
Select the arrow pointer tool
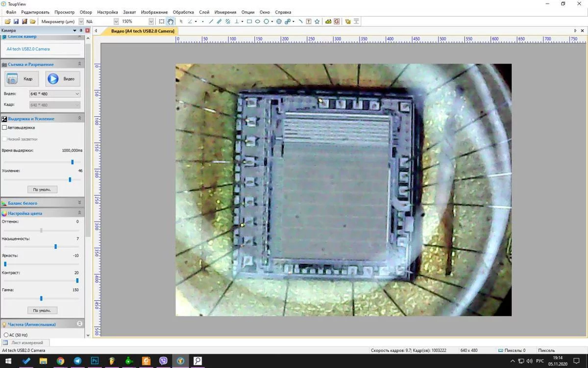181,22
